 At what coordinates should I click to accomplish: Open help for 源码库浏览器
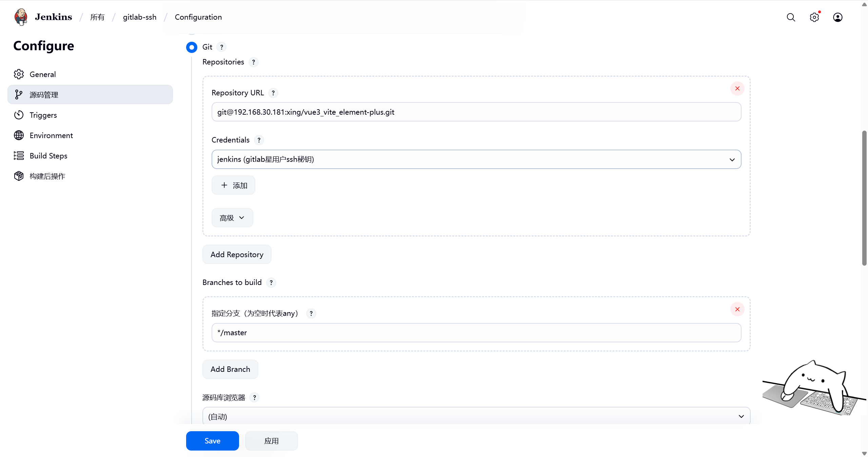tap(254, 398)
